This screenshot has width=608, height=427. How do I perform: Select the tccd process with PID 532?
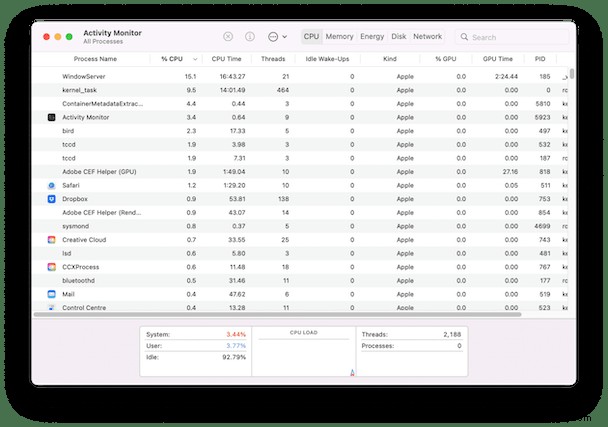(301, 144)
